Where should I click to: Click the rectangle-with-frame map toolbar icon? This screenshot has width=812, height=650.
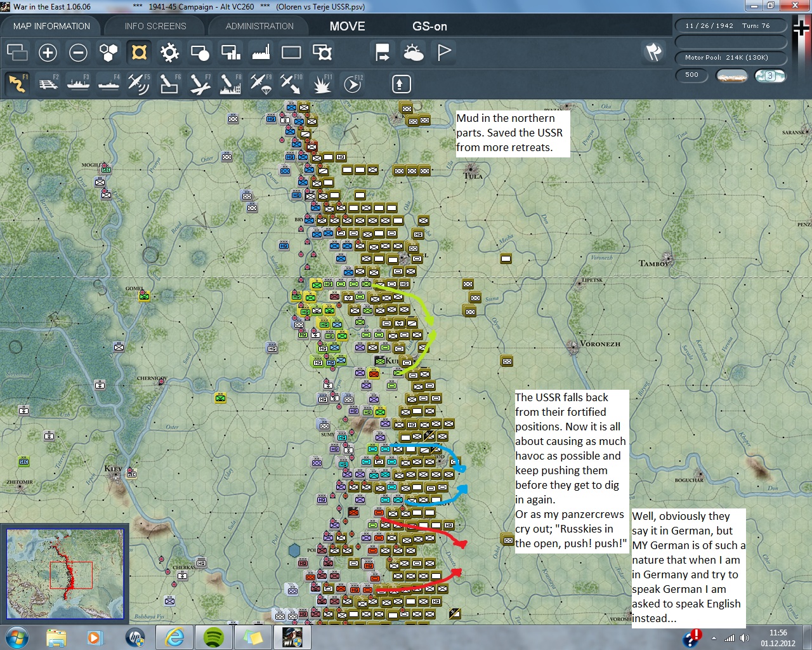coord(322,52)
